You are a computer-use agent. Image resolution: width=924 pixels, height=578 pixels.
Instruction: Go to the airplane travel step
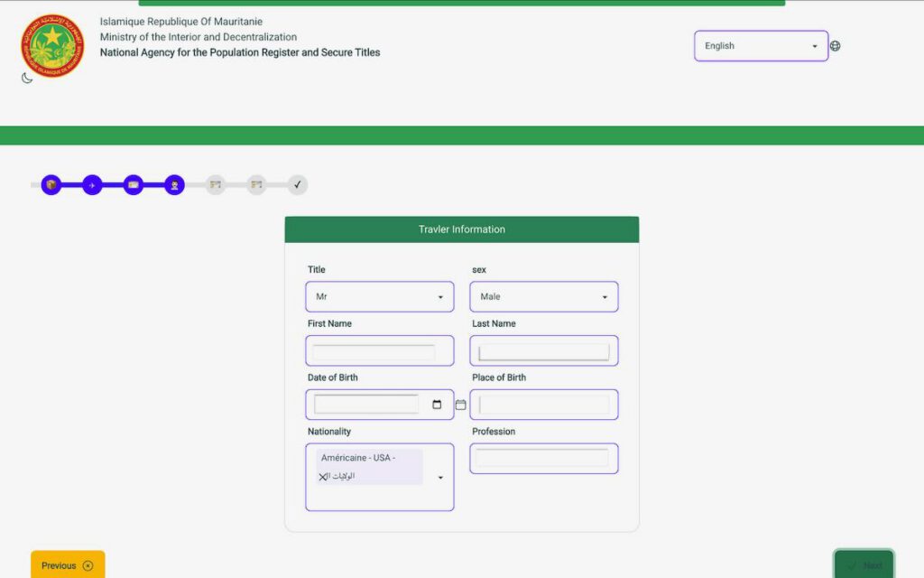pos(92,185)
